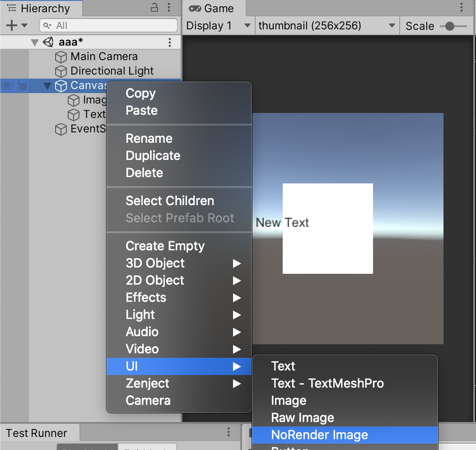Expand the Audio submenu
This screenshot has width=476, height=450.
pyautogui.click(x=179, y=332)
